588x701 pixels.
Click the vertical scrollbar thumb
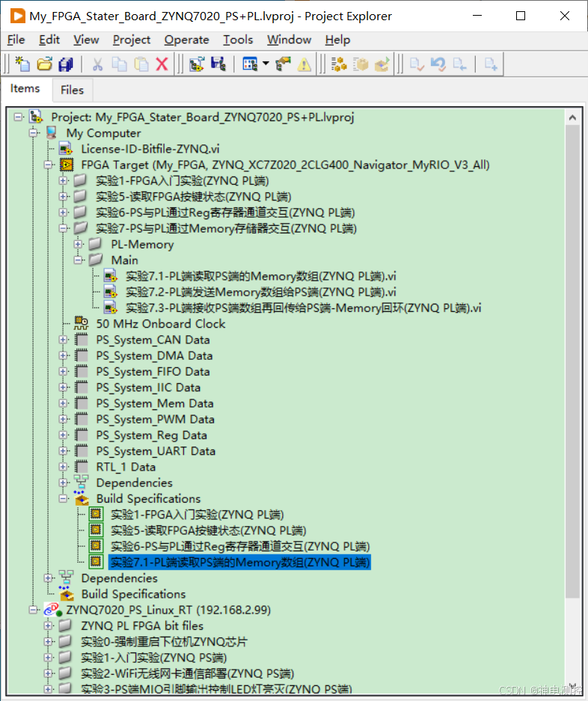click(572, 361)
